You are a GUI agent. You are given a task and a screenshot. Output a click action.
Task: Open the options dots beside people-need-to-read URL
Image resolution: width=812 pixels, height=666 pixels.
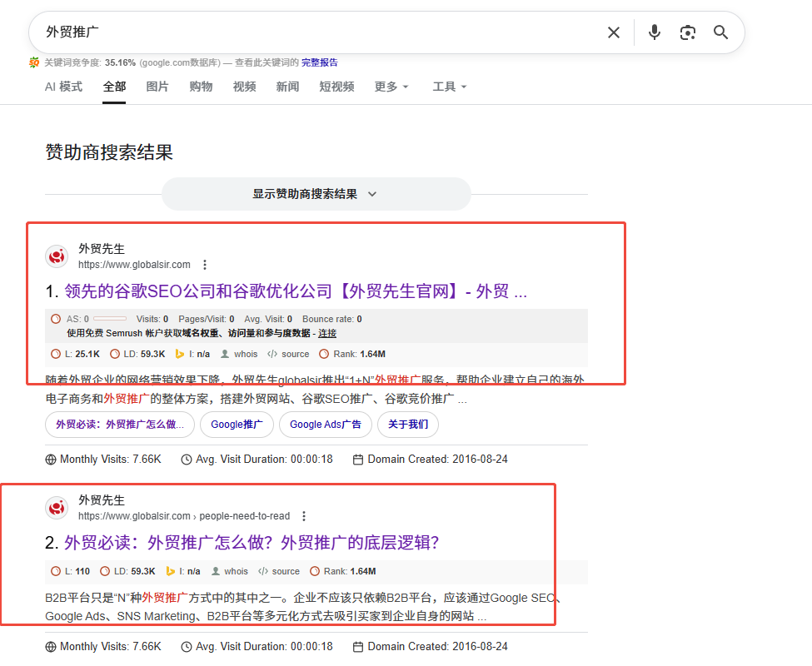pos(304,516)
